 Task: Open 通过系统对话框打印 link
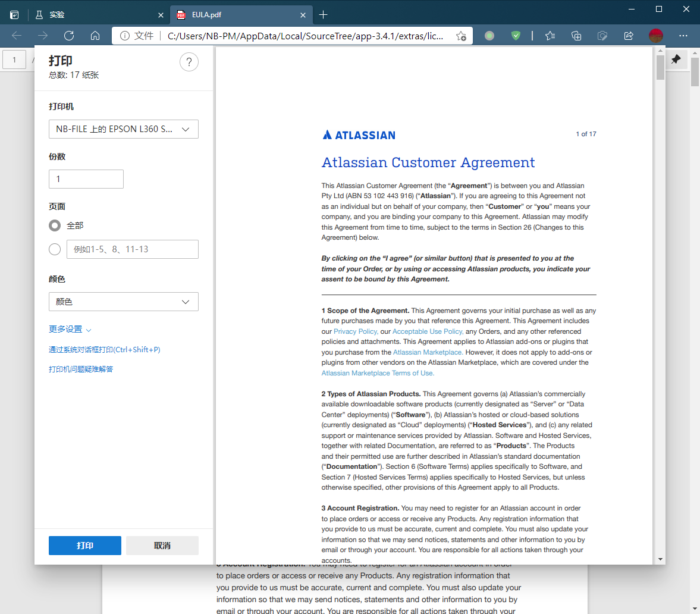pyautogui.click(x=105, y=350)
